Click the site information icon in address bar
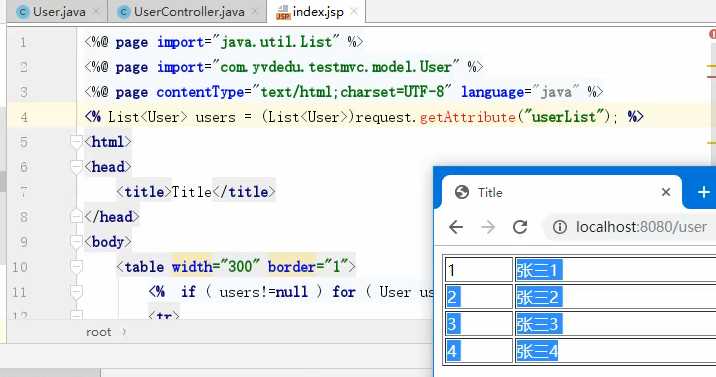This screenshot has height=377, width=716. [x=560, y=227]
